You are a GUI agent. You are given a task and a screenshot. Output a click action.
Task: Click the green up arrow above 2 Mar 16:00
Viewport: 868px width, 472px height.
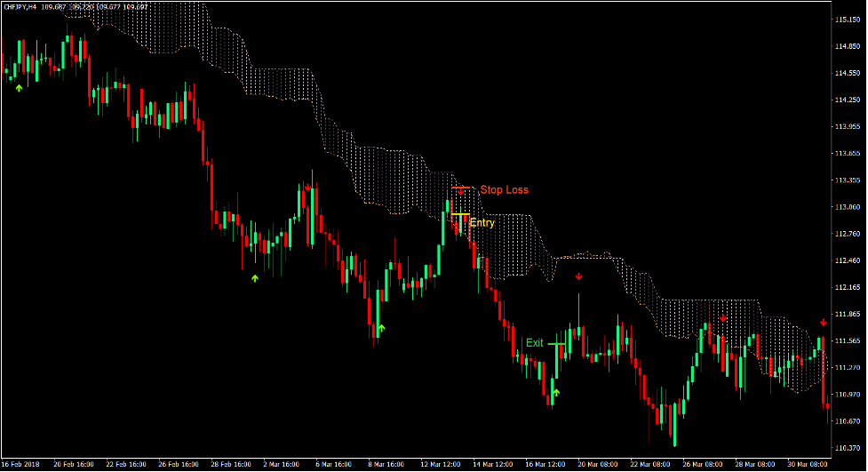click(254, 278)
